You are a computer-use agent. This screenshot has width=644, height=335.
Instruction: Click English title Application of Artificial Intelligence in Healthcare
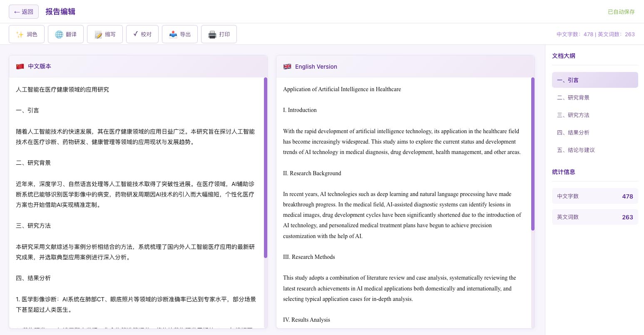click(342, 89)
